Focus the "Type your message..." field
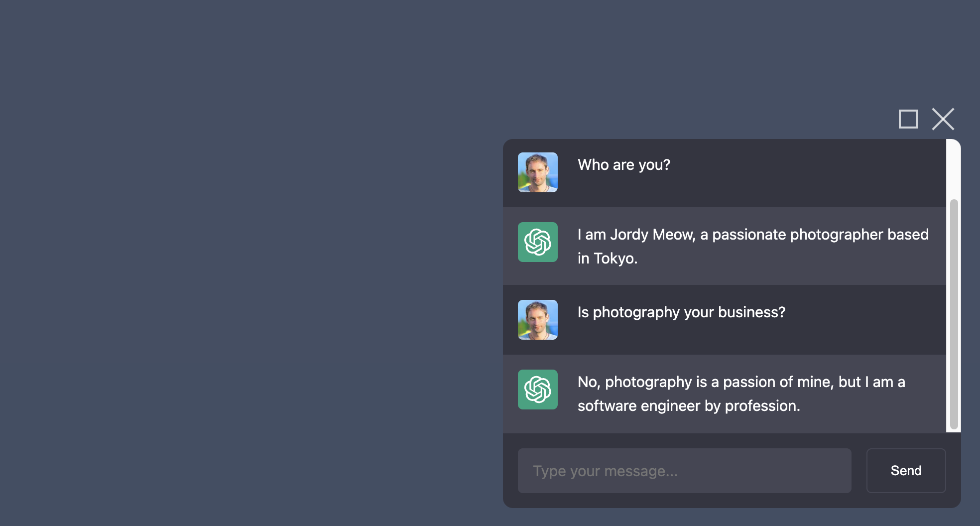Image resolution: width=980 pixels, height=526 pixels. (684, 471)
